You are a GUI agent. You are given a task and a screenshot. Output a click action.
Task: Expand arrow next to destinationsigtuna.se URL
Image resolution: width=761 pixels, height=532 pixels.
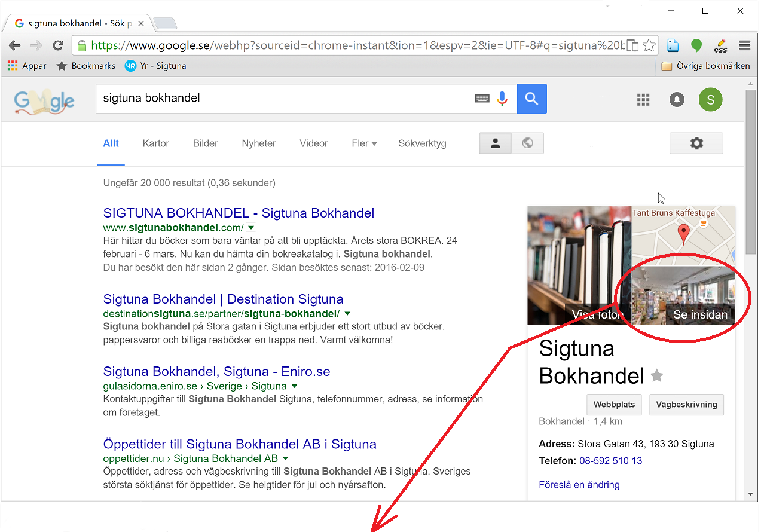point(347,314)
